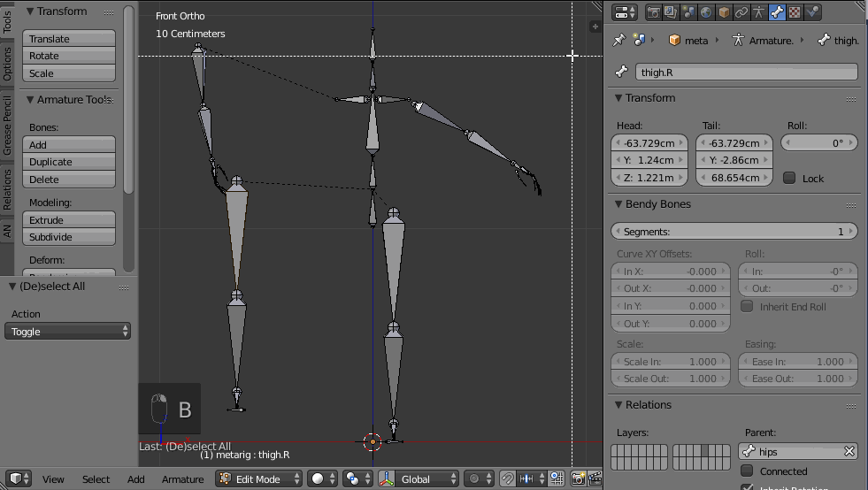Click the Head Z 1.221m field
This screenshot has height=490, width=868.
(x=649, y=178)
